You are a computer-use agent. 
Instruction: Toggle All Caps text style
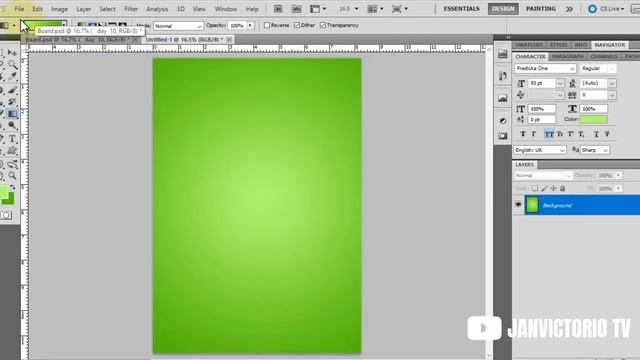pyautogui.click(x=549, y=134)
